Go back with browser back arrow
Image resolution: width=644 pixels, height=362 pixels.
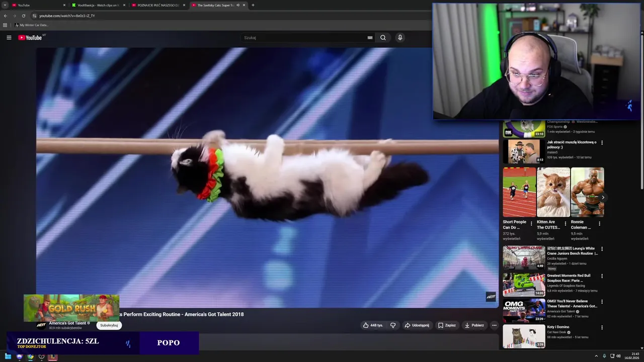point(5,16)
